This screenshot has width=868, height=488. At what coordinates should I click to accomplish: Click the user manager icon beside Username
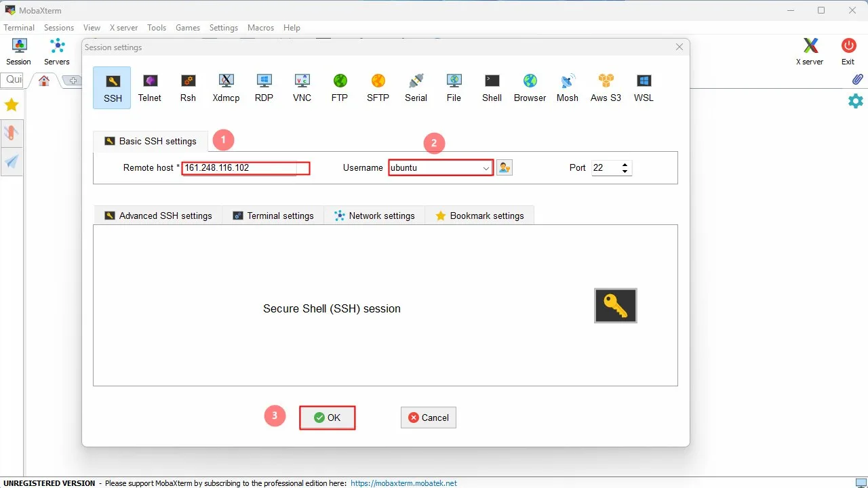pos(504,167)
